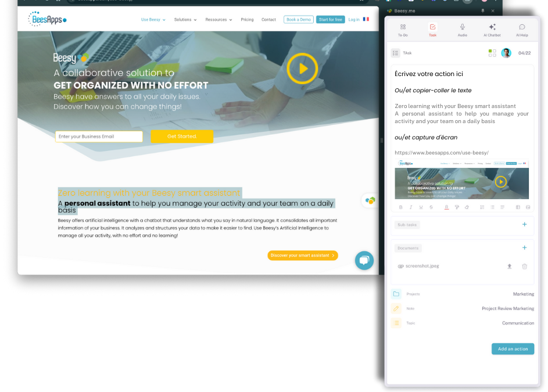Open the live chat bubble widget
The image size is (548, 392).
364,260
